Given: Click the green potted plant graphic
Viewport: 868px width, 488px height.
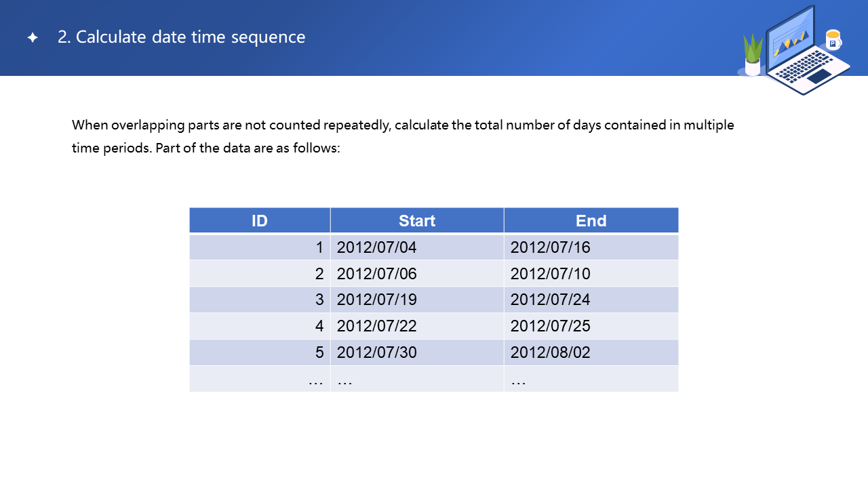Looking at the screenshot, I should [753, 54].
